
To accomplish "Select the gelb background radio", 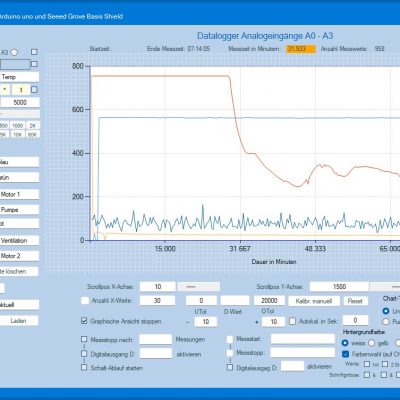I will point(371,343).
